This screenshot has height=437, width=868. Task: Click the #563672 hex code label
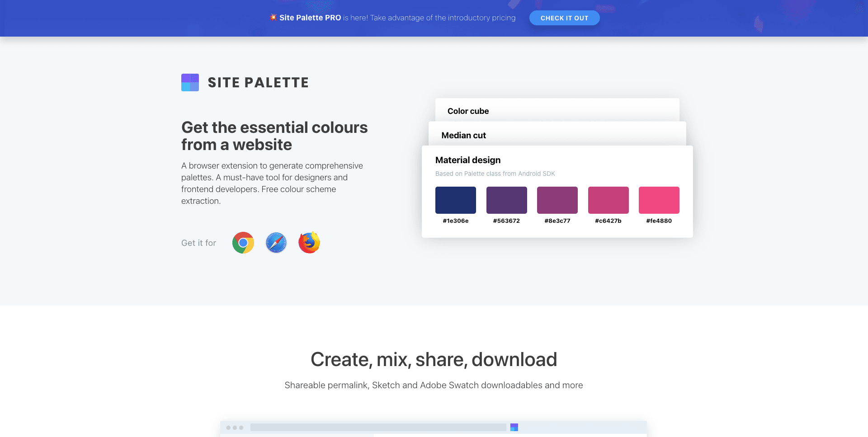[x=507, y=221]
